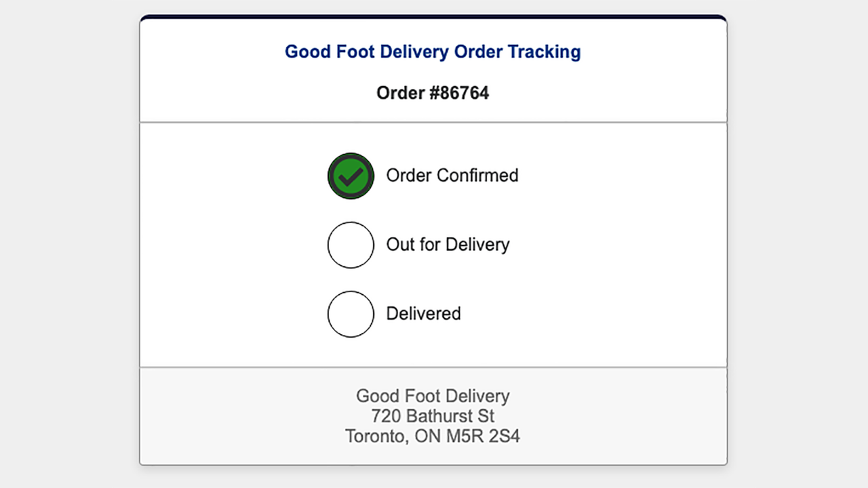Select the Toronto, ON M5R 2S4 postal line

[433, 436]
